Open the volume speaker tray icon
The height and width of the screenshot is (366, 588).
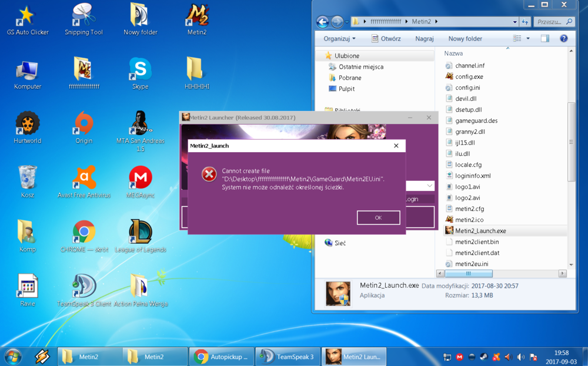point(521,357)
